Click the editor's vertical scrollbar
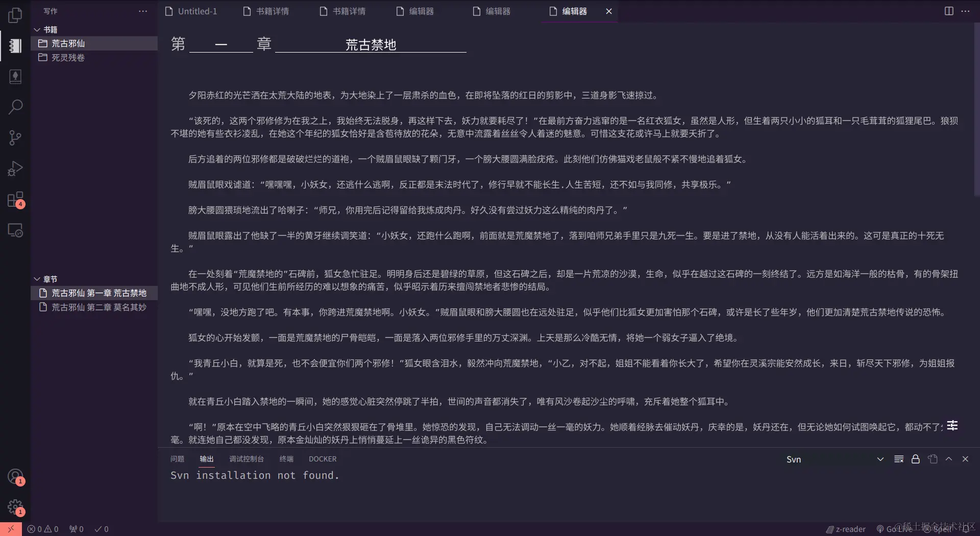The height and width of the screenshot is (536, 980). (x=976, y=110)
